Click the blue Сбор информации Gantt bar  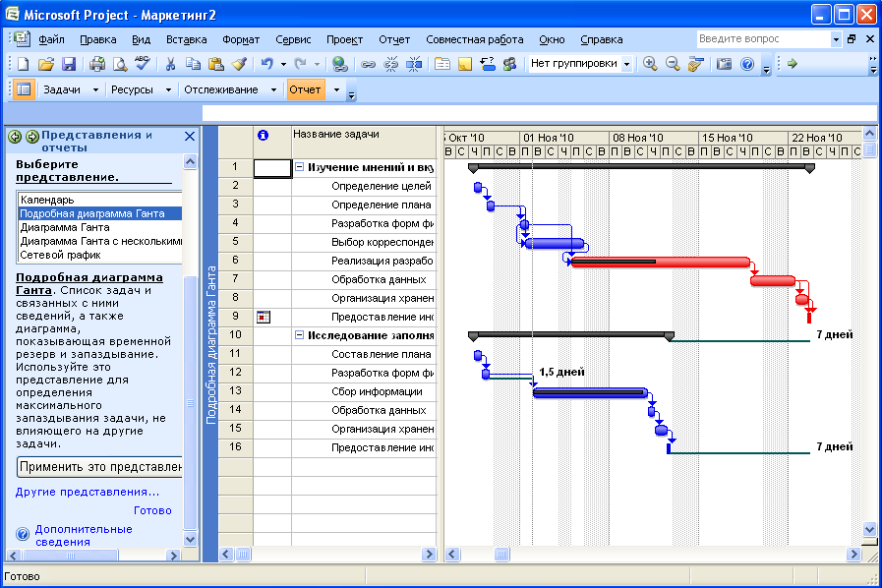click(590, 392)
